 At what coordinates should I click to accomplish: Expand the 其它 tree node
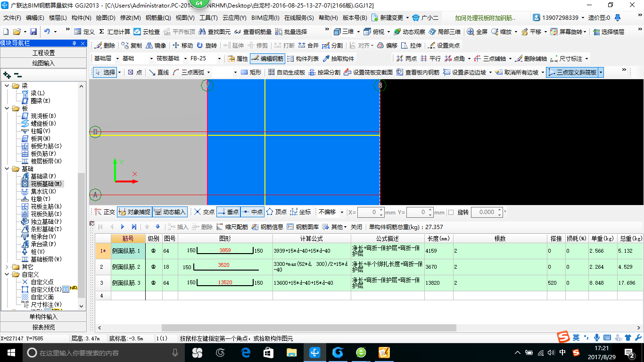tap(7, 267)
